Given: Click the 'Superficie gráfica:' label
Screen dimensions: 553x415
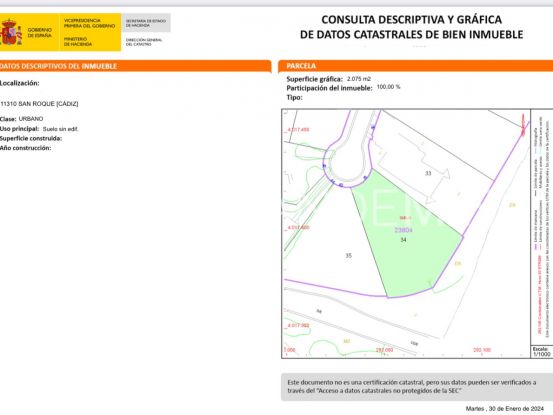Looking at the screenshot, I should point(314,79).
